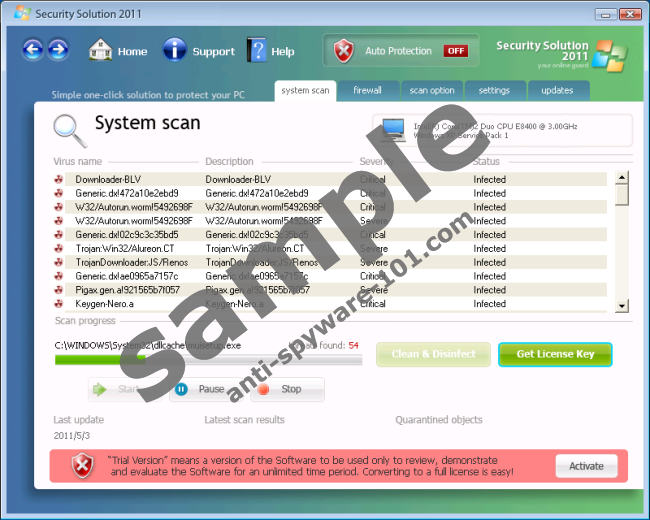Click the Activate button
The height and width of the screenshot is (520, 650).
586,466
